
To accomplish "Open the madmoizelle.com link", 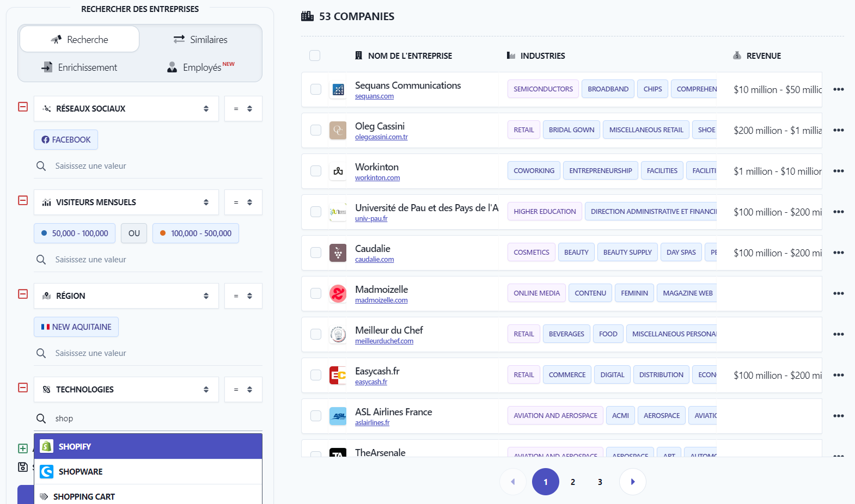I will tap(381, 300).
